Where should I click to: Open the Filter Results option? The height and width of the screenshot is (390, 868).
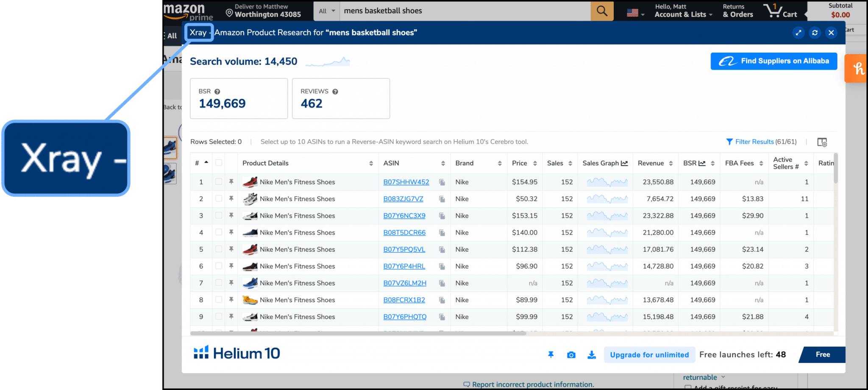pos(761,142)
